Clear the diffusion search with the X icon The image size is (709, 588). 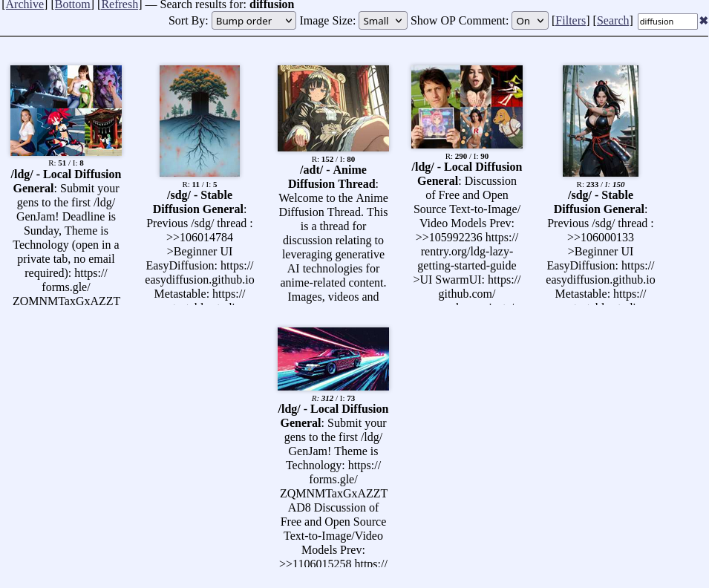pyautogui.click(x=704, y=20)
